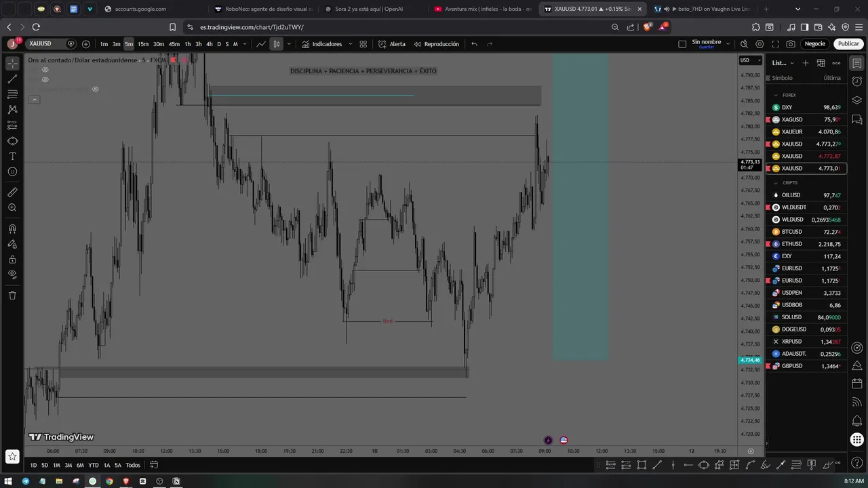Open the Fibonacci retracement tools
868x488 pixels.
tap(12, 94)
